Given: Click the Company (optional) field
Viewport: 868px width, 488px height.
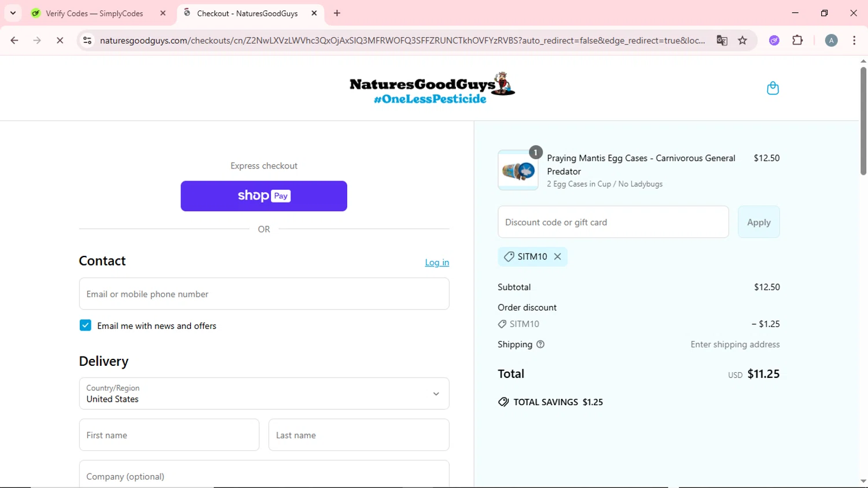Looking at the screenshot, I should 264,475.
